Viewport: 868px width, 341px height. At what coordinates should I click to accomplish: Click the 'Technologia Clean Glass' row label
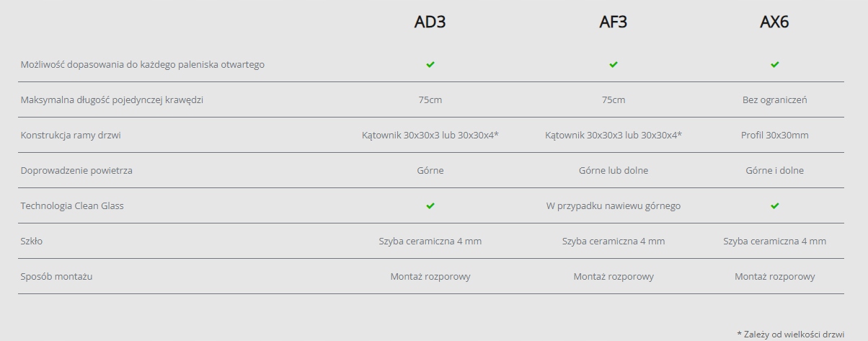point(72,205)
